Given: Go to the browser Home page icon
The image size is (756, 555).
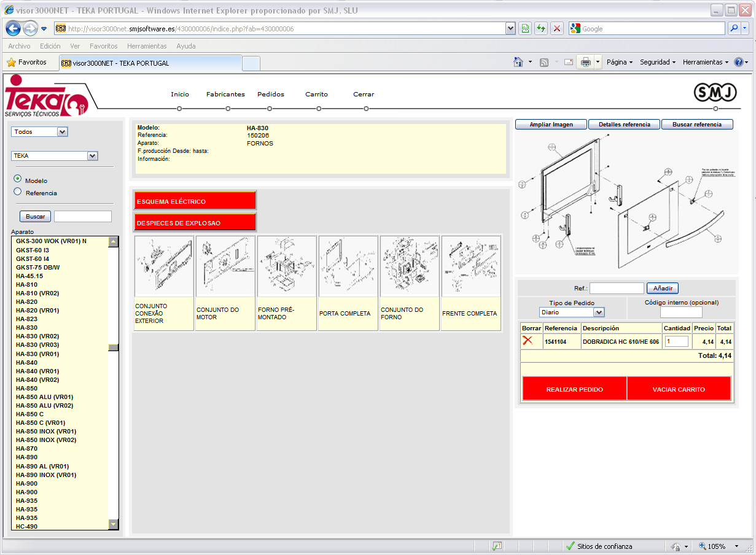Looking at the screenshot, I should 518,62.
